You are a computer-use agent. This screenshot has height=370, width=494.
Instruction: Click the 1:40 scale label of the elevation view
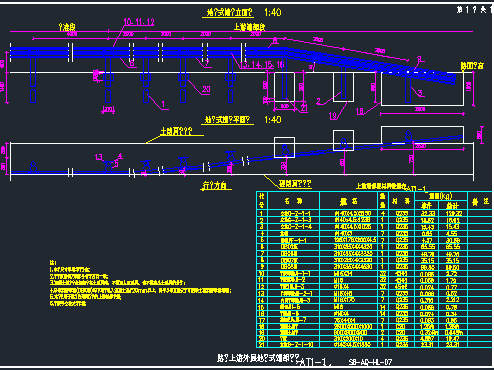click(273, 12)
